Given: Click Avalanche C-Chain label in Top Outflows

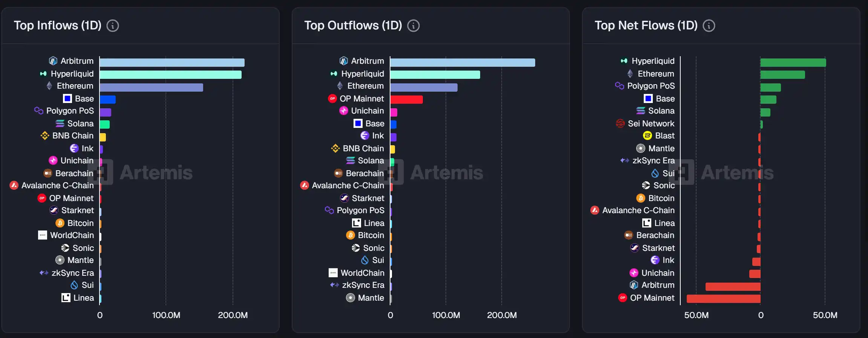Looking at the screenshot, I should (x=348, y=186).
